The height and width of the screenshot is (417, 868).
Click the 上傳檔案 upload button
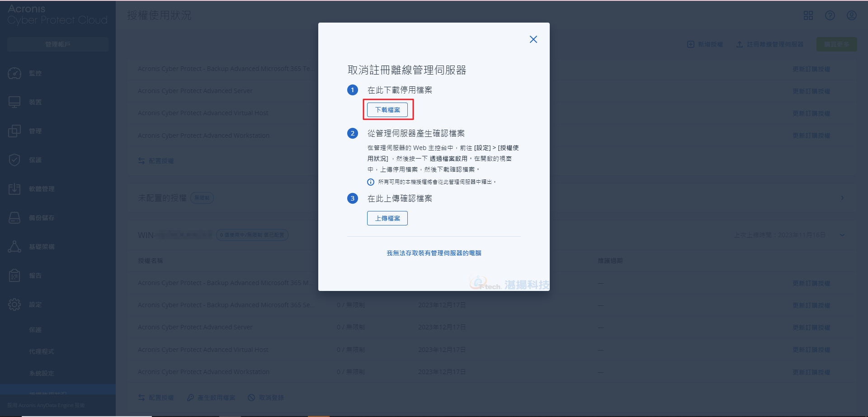(387, 218)
